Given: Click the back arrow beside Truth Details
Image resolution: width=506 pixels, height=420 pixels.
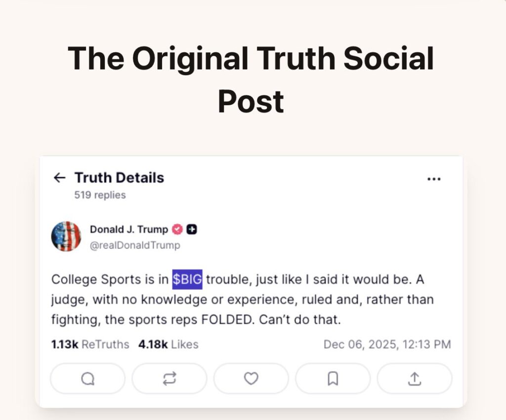Looking at the screenshot, I should [59, 178].
